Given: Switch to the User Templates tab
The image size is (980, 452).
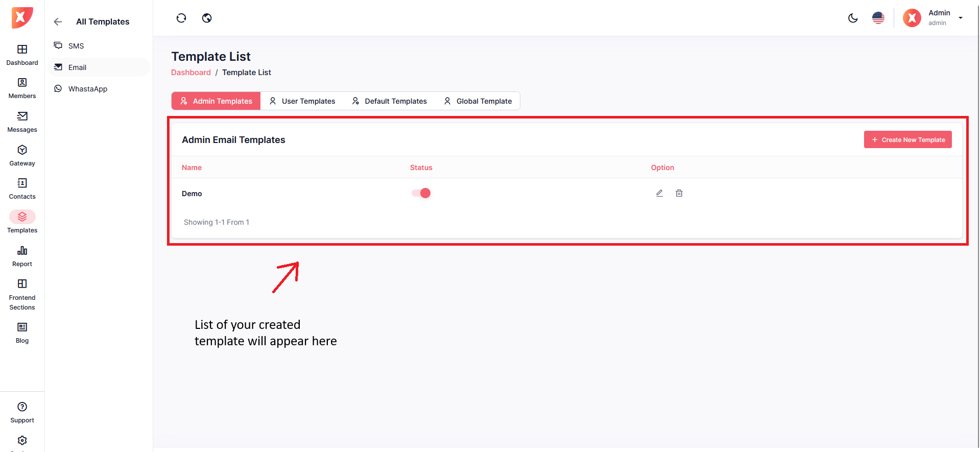Looking at the screenshot, I should (x=302, y=101).
